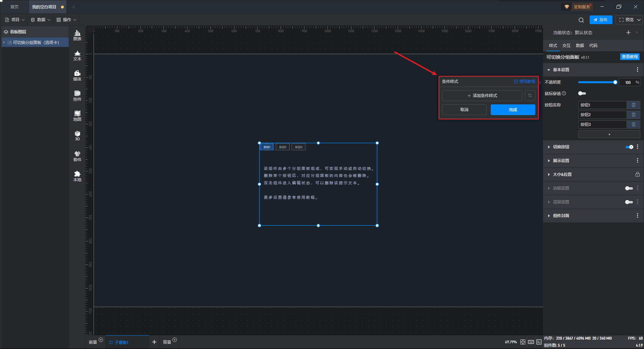
Task: Switch to the 样式 tab
Action: click(553, 46)
